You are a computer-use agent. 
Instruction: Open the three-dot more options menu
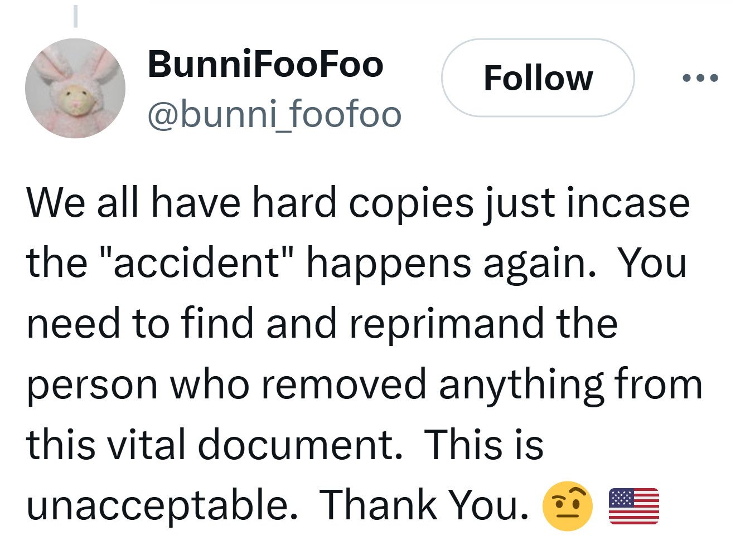(x=700, y=78)
